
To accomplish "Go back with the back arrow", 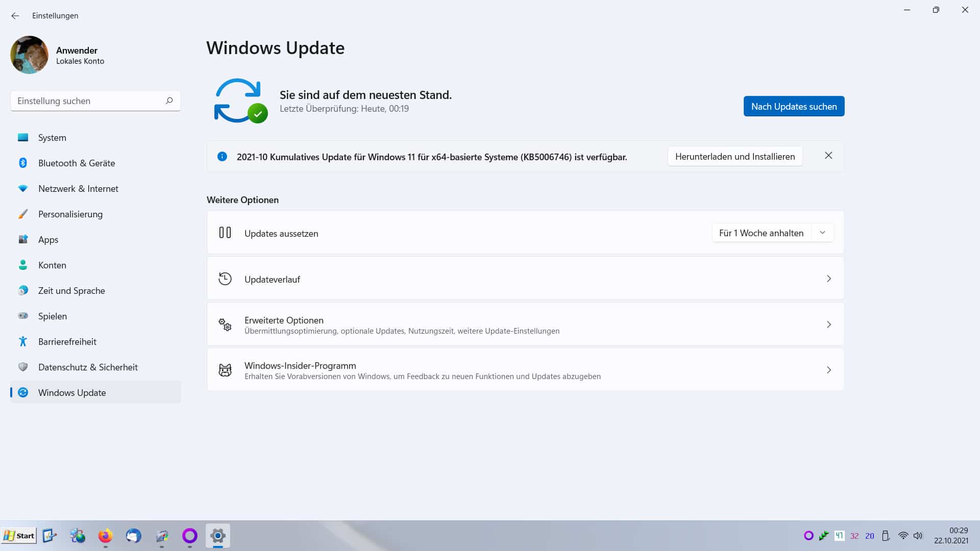I will coord(15,16).
